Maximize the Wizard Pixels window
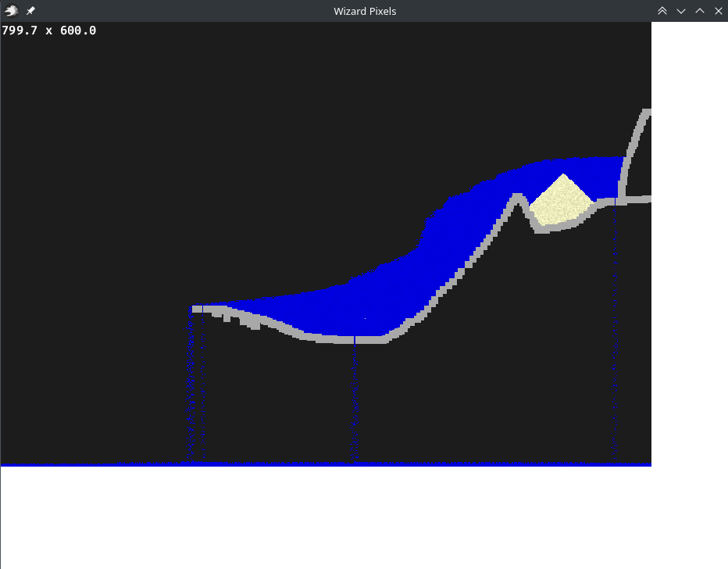 coord(700,11)
